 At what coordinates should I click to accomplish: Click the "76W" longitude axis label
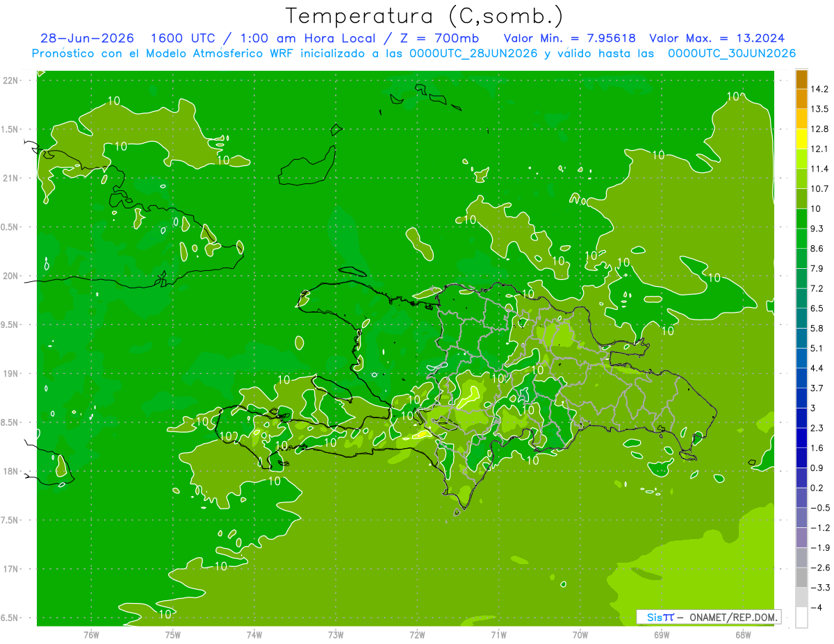pyautogui.click(x=91, y=634)
